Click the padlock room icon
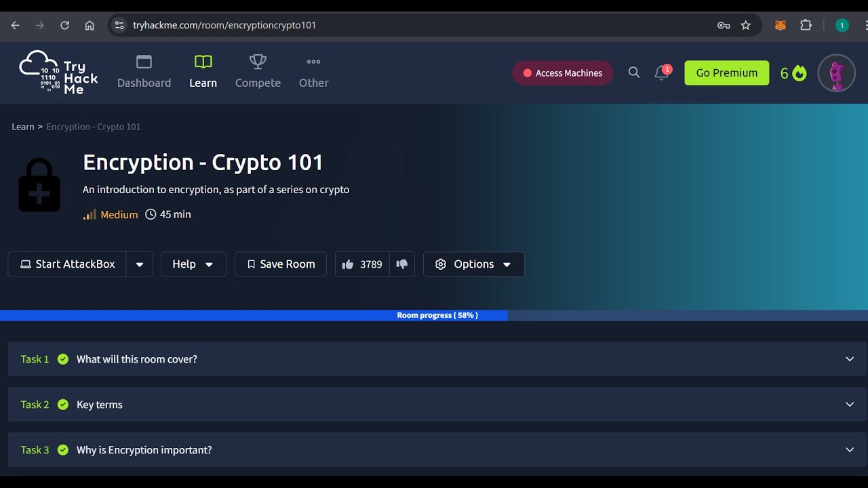This screenshot has height=488, width=868. 39,185
